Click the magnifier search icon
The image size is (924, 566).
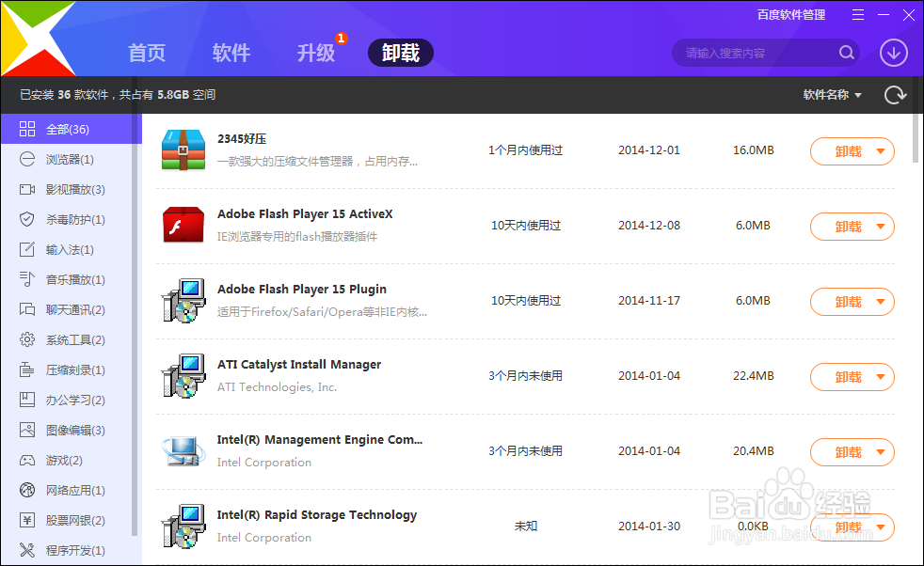847,53
